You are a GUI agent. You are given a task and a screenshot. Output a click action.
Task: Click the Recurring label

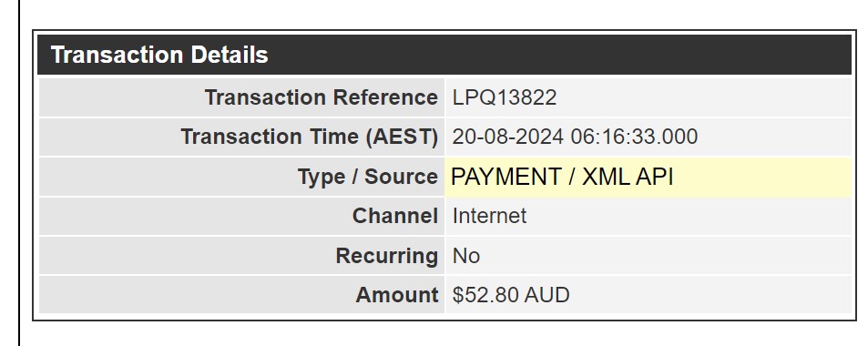click(387, 256)
